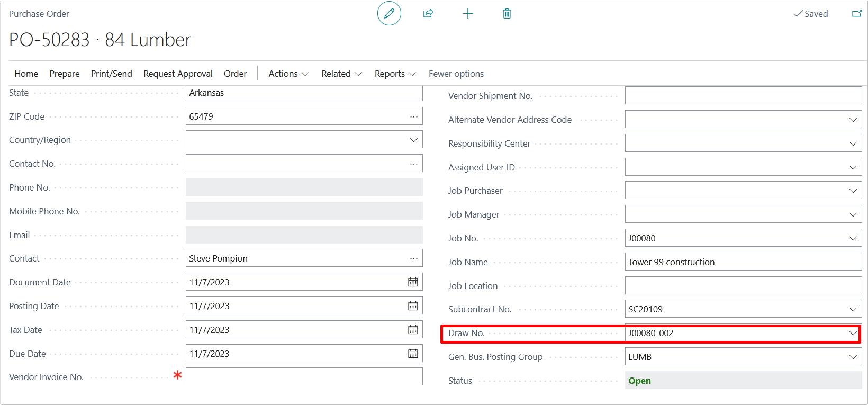
Task: Open Due Date calendar picker
Action: [x=413, y=354]
